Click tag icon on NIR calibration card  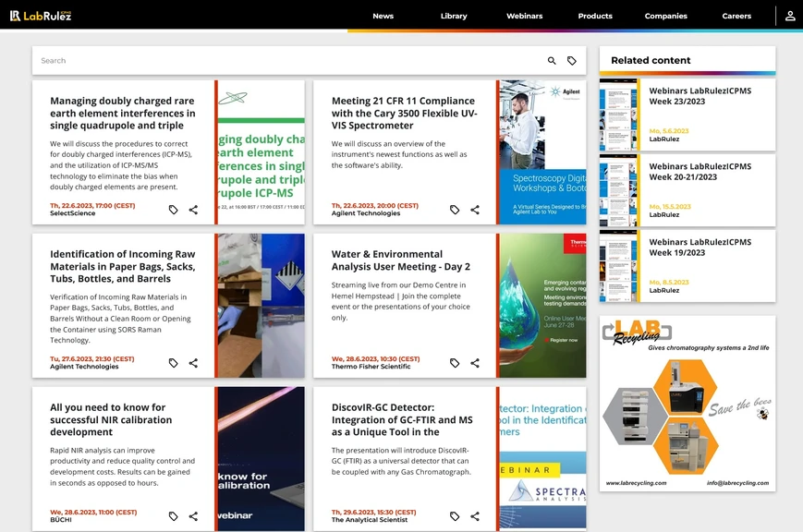point(173,516)
